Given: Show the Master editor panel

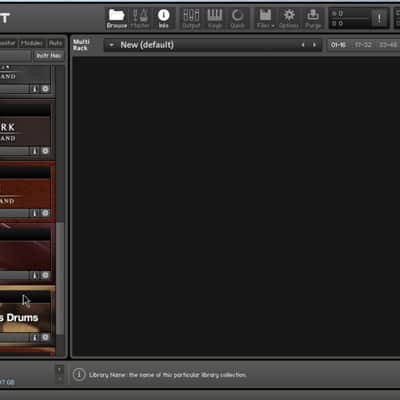Looking at the screenshot, I should tap(140, 19).
